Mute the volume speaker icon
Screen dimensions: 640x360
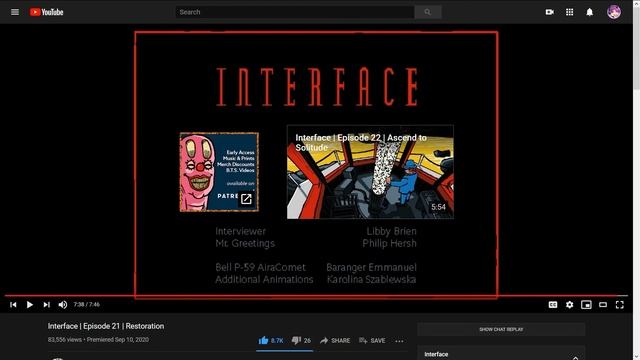point(63,304)
